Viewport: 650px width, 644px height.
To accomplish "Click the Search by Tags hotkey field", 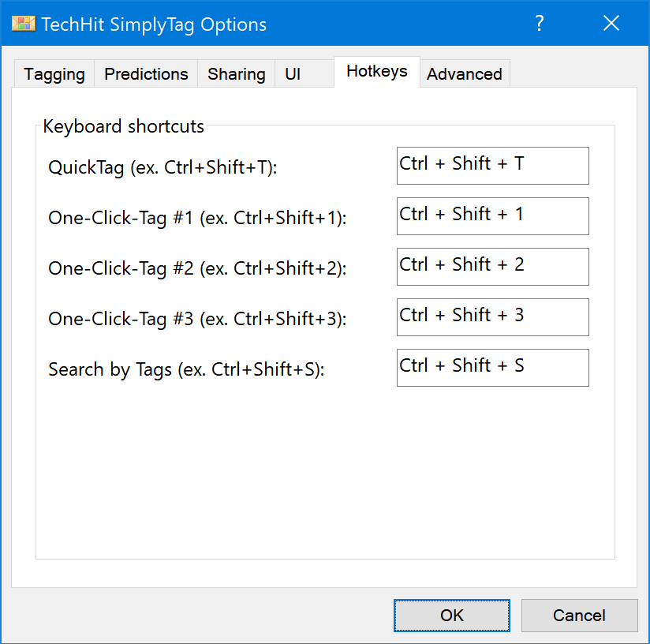I will 493,369.
